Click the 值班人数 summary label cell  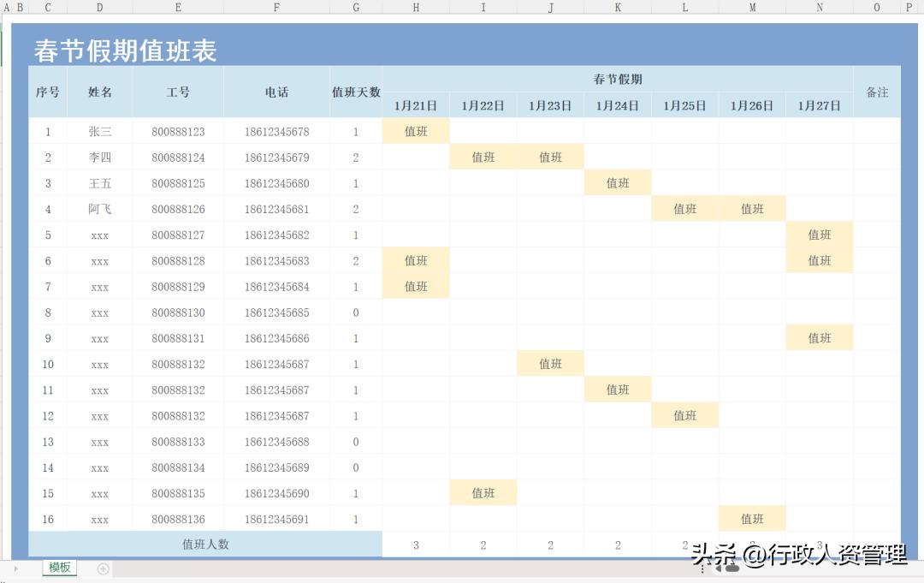[x=205, y=544]
